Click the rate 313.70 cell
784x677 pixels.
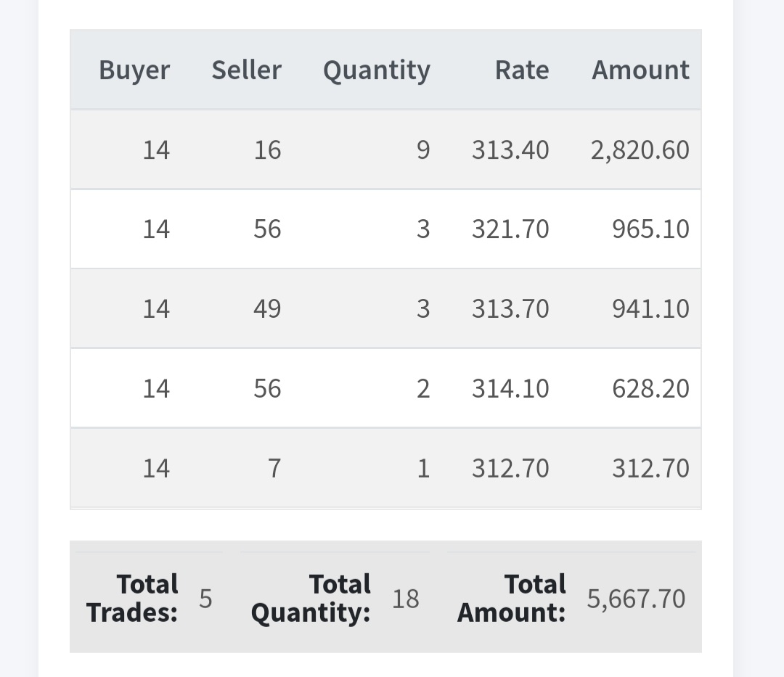[510, 309]
